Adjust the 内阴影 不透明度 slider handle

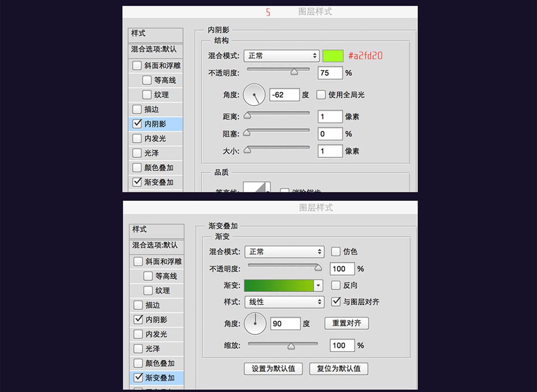(x=294, y=72)
